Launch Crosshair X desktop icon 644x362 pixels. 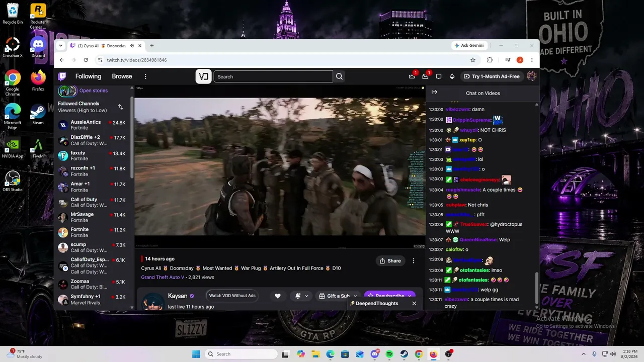[x=13, y=47]
